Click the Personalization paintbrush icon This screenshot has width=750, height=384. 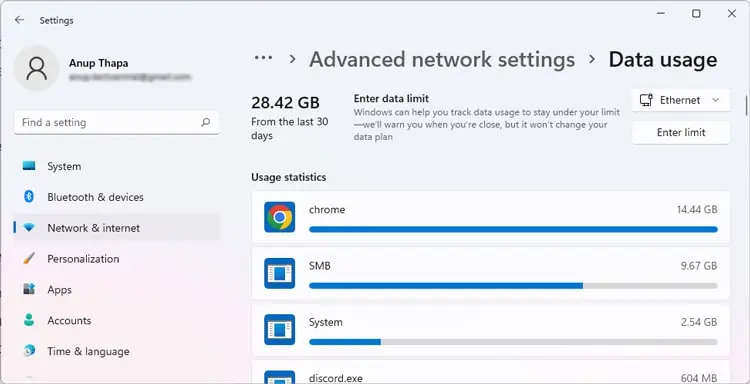coord(29,259)
